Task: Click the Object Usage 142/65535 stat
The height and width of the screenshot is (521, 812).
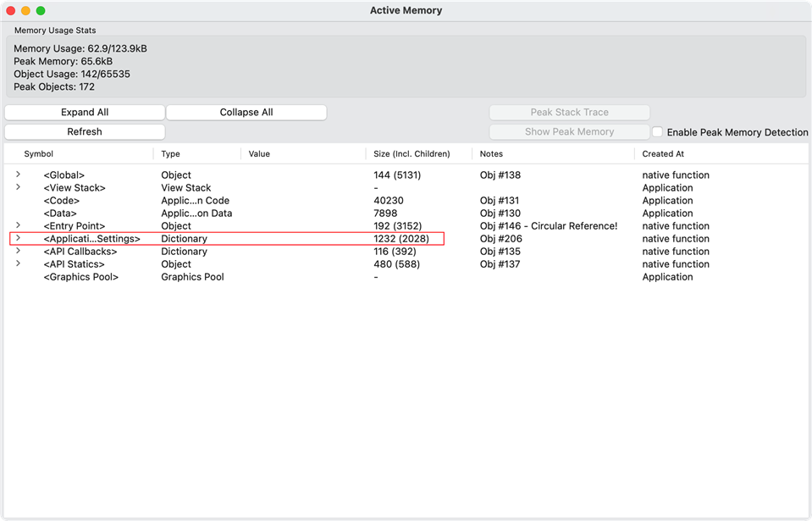Action: [72, 74]
